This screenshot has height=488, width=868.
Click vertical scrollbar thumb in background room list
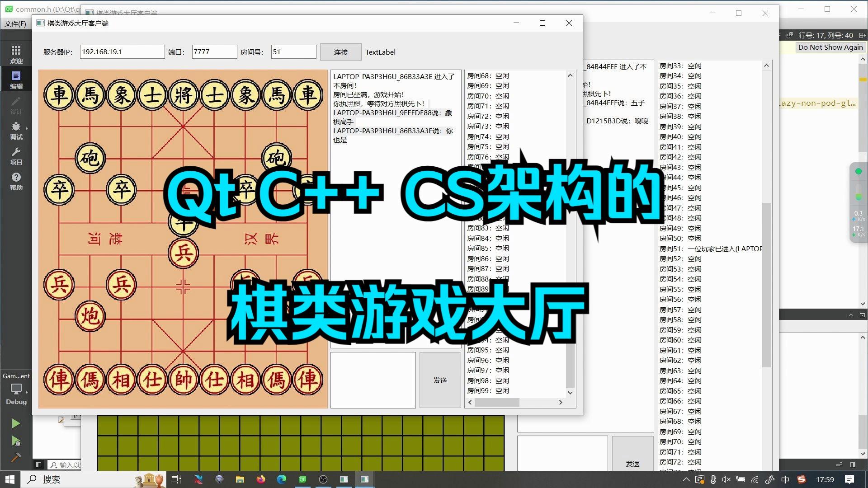[x=766, y=285]
